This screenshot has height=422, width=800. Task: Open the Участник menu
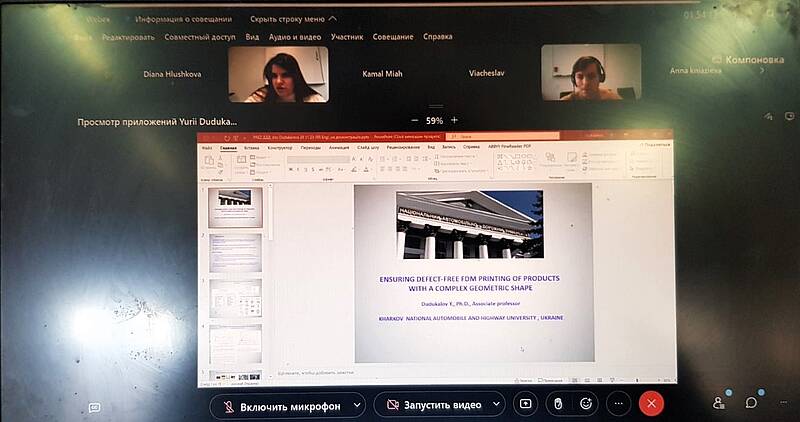[x=347, y=37]
